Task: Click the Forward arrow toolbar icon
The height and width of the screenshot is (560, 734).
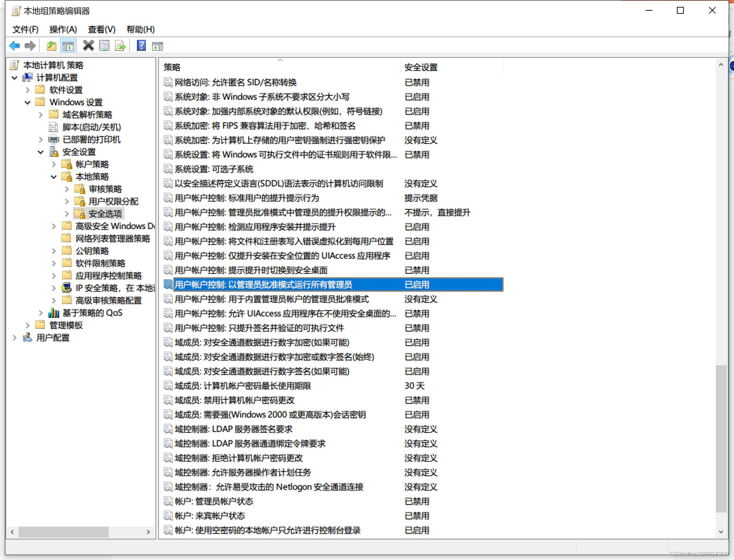Action: [30, 45]
